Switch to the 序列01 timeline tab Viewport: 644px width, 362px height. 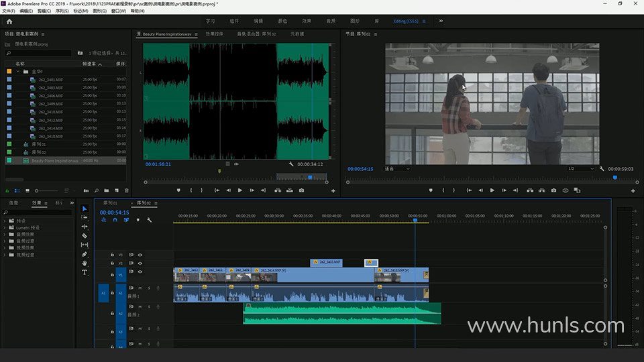[109, 202]
